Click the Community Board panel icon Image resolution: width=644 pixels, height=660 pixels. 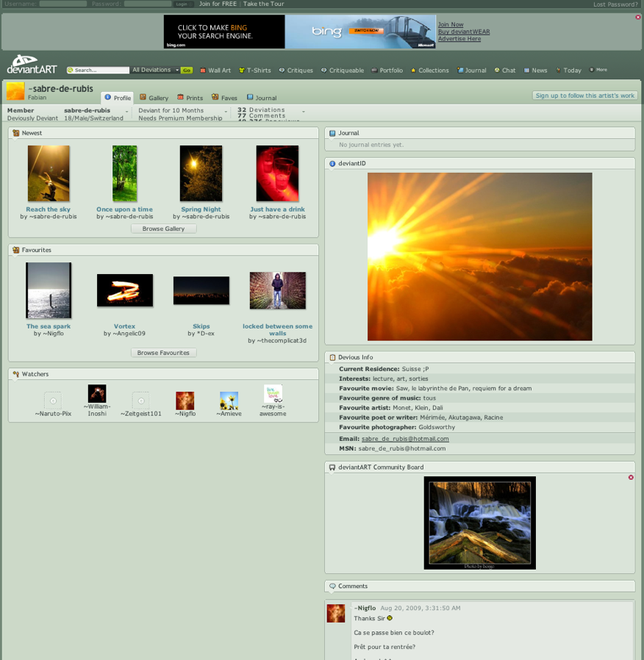pyautogui.click(x=332, y=467)
